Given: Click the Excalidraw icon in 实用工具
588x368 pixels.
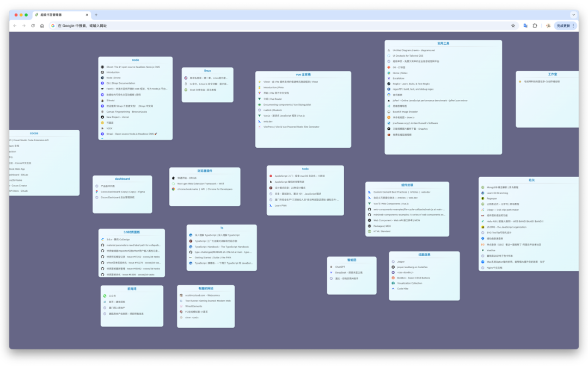Looking at the screenshot, I should [x=389, y=79].
